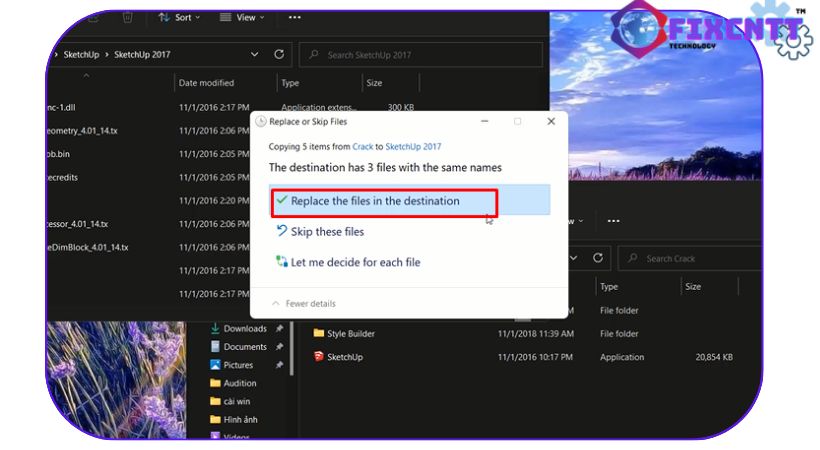Click the SketchUp application icon in file list

click(318, 357)
